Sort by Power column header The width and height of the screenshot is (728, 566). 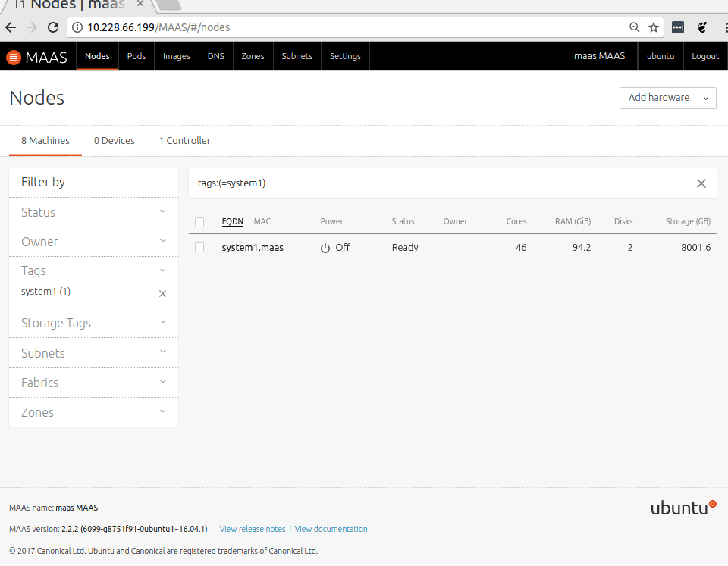[x=332, y=222]
